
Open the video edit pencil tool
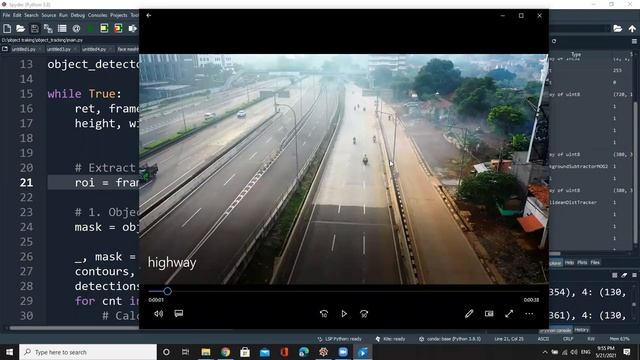469,313
